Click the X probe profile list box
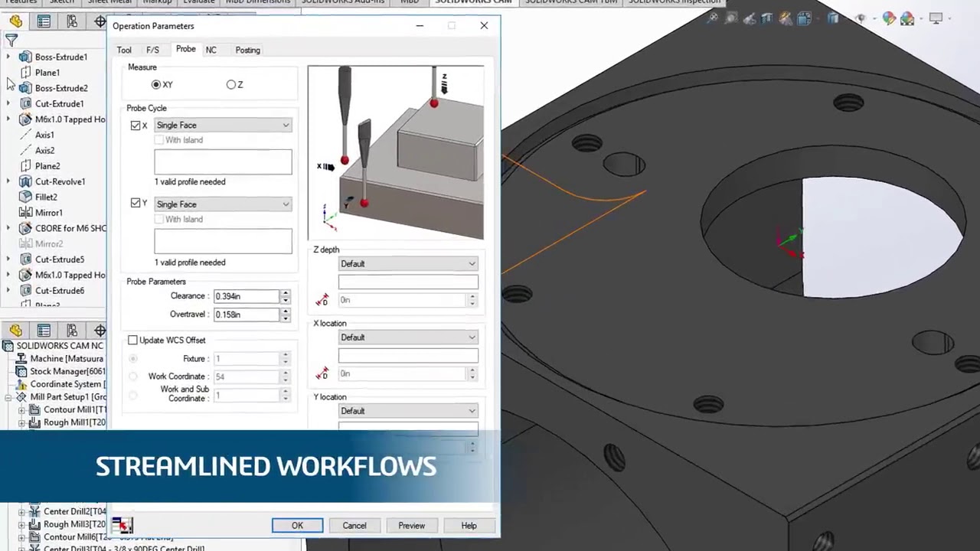The height and width of the screenshot is (551, 980). tap(223, 161)
